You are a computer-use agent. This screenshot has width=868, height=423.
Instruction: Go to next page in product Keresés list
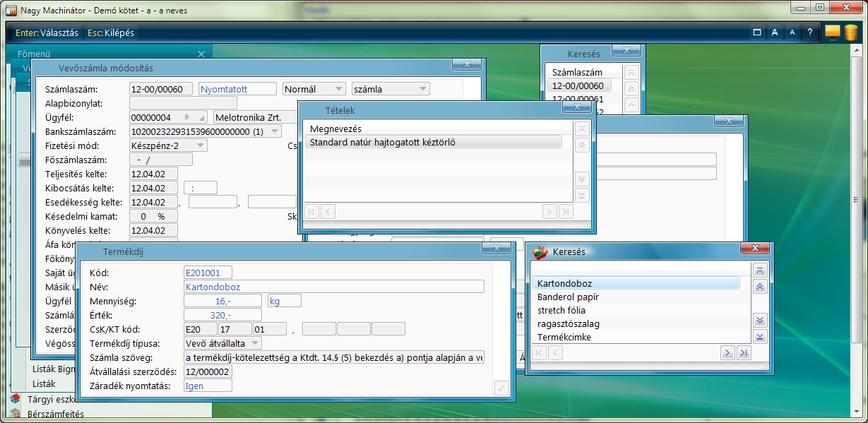click(x=727, y=352)
